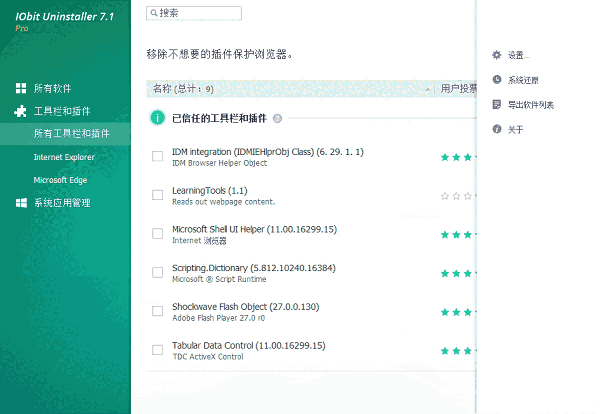Tick the LearningTools checkbox
This screenshot has width=600, height=414.
[157, 195]
